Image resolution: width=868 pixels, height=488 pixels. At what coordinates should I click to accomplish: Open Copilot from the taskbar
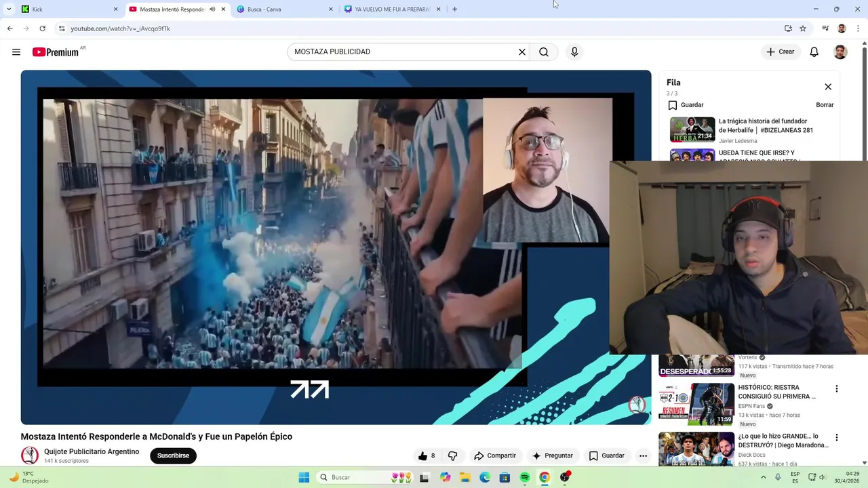[445, 477]
